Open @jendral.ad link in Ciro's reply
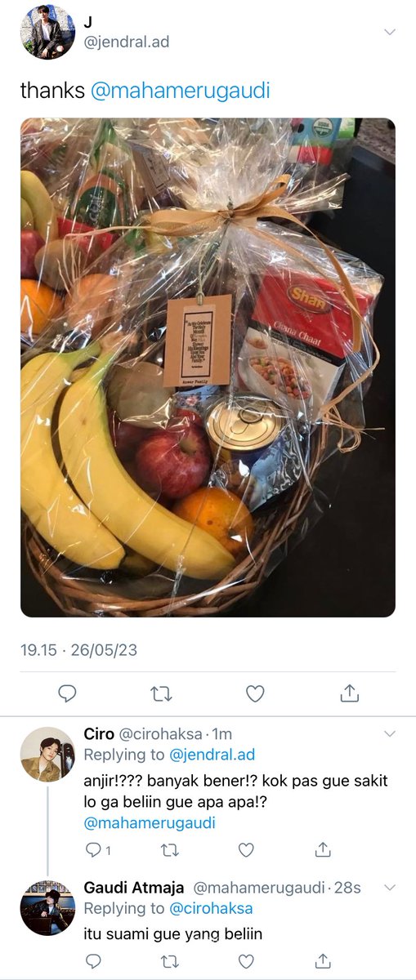The image size is (416, 980). point(212,755)
